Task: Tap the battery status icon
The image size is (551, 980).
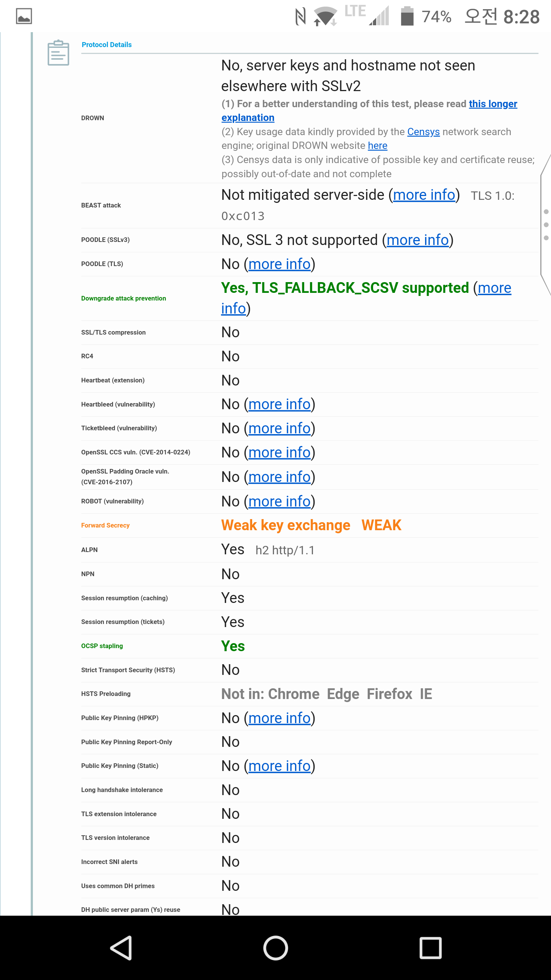Action: pos(407,16)
